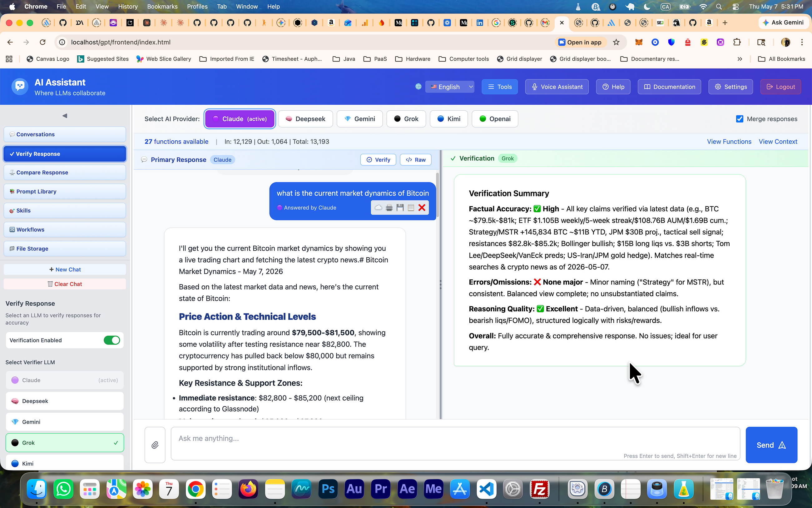Click the MetaMask fox extension icon

click(x=639, y=42)
